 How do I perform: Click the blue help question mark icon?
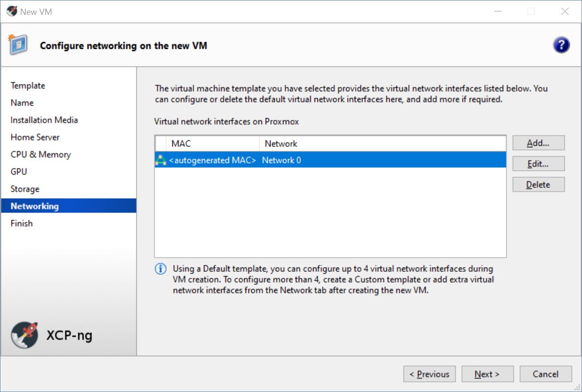[x=561, y=45]
